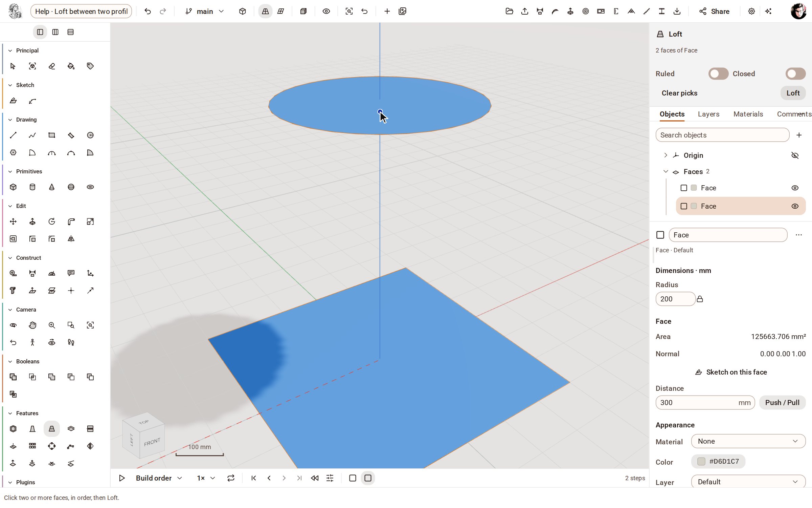Click the Push / Pull button
812x508 pixels.
tap(782, 403)
